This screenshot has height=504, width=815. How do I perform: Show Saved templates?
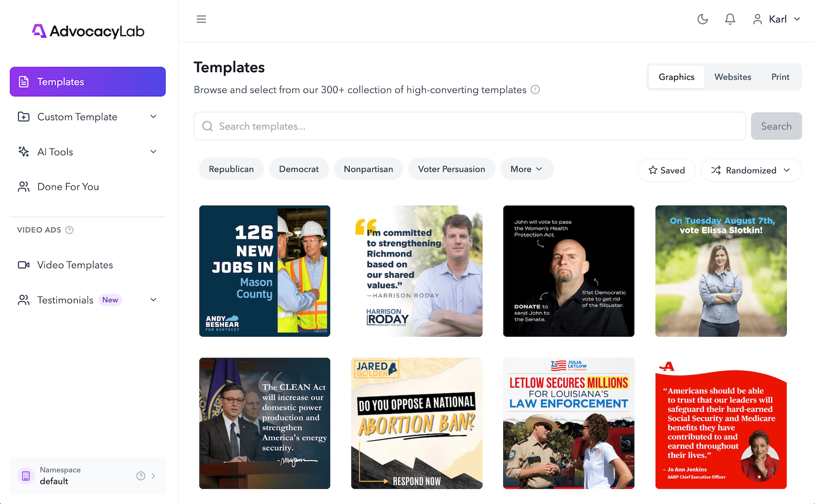666,170
